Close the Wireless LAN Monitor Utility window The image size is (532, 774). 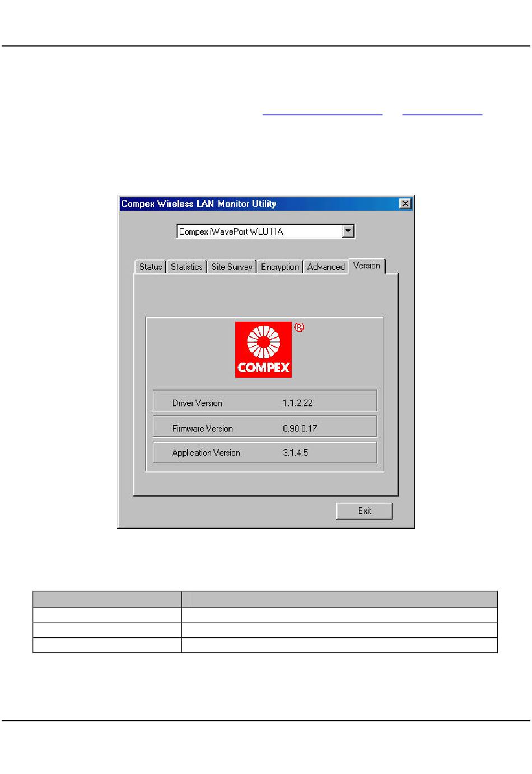click(405, 203)
